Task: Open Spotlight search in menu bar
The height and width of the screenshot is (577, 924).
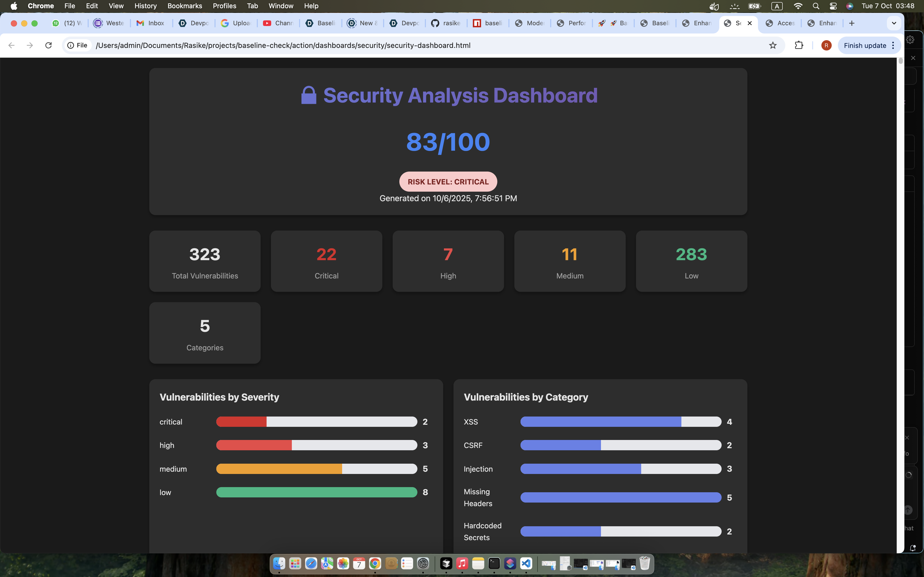Action: [x=815, y=6]
